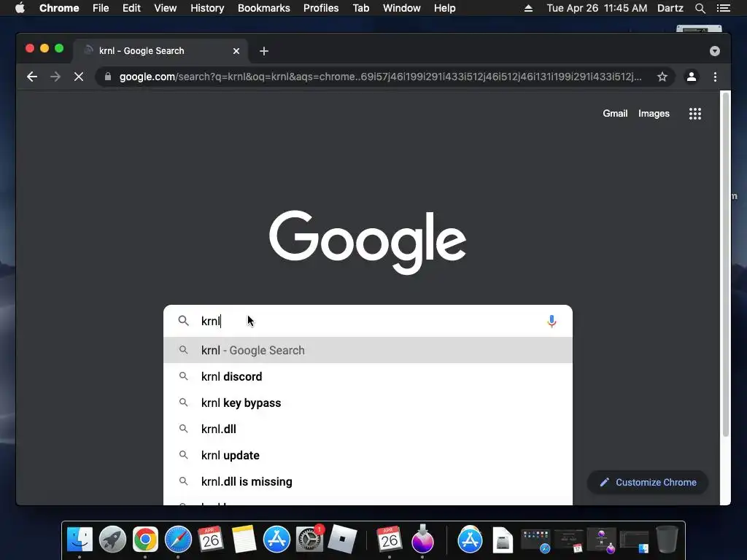This screenshot has height=560, width=747.
Task: Launch Safari from the dock
Action: point(178,540)
